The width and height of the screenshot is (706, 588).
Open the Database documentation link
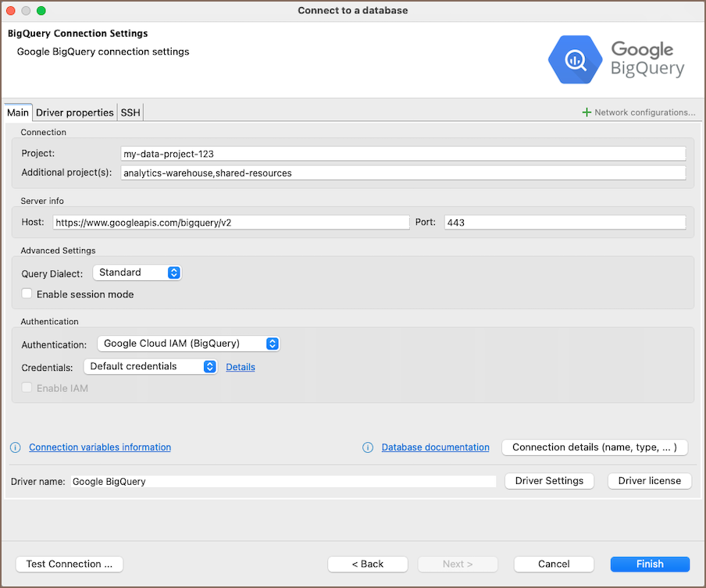[x=435, y=447]
